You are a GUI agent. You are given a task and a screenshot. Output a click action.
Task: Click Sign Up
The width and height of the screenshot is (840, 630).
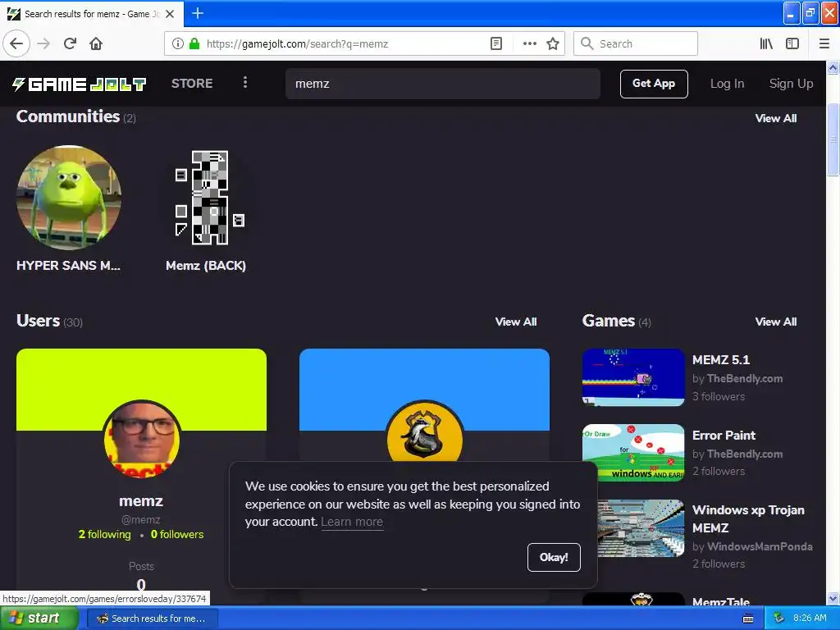pos(791,84)
